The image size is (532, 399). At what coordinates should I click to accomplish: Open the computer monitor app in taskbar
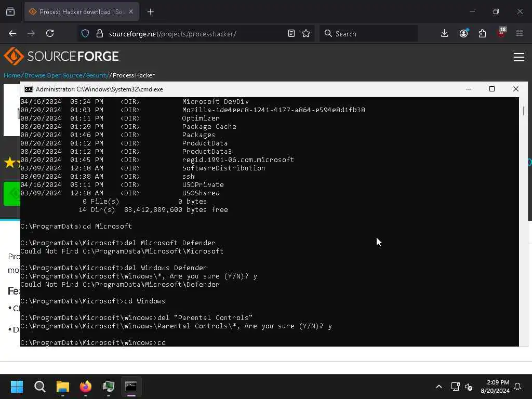[x=108, y=387]
